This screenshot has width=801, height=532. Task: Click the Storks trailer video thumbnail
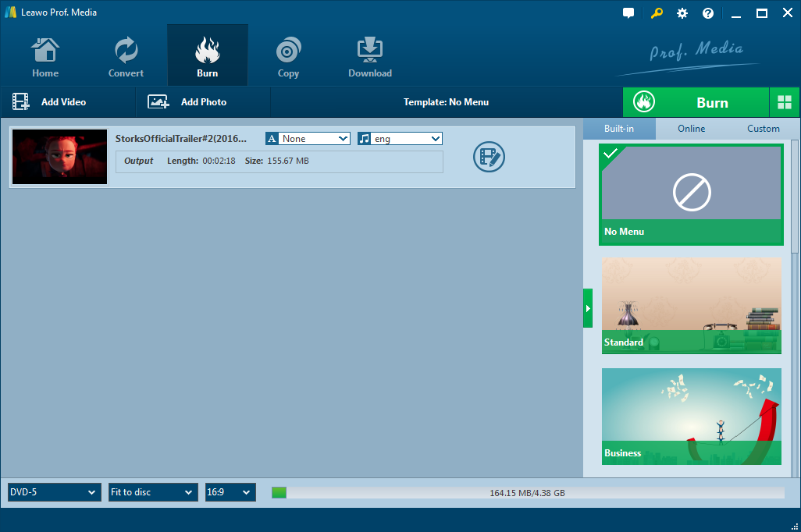tap(60, 157)
